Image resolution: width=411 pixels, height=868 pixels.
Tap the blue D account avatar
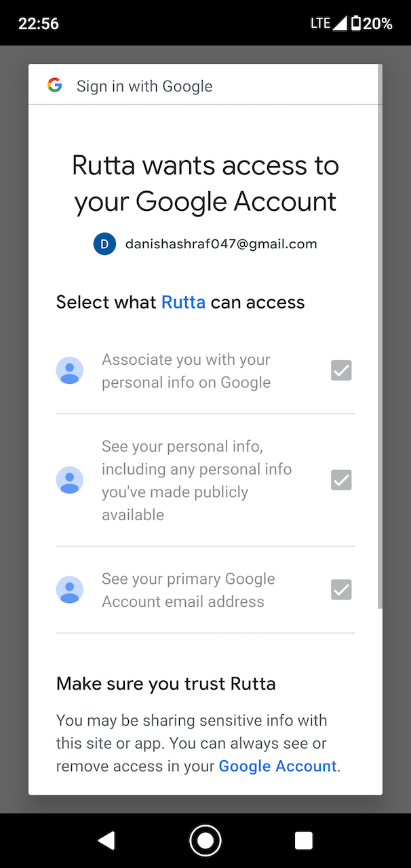(105, 244)
